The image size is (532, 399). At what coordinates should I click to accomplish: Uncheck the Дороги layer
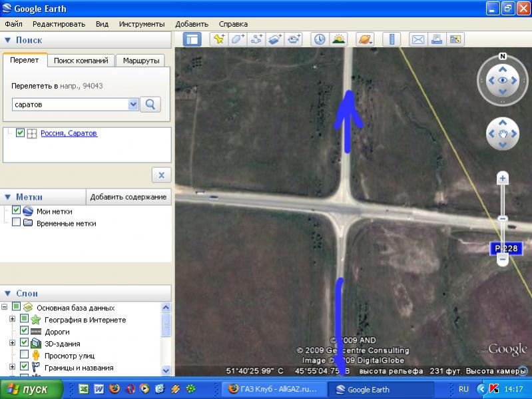tap(24, 330)
